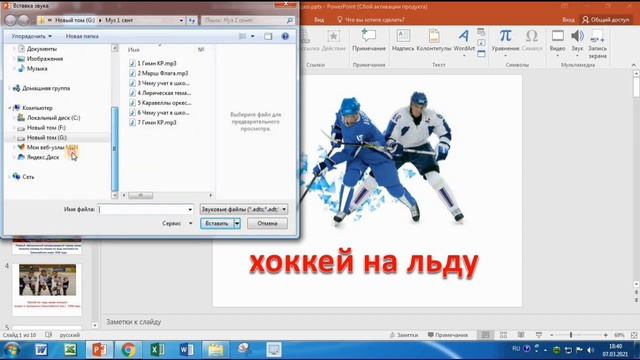Toggle Примечания comments in status bar
The image size is (640, 360).
click(x=447, y=335)
